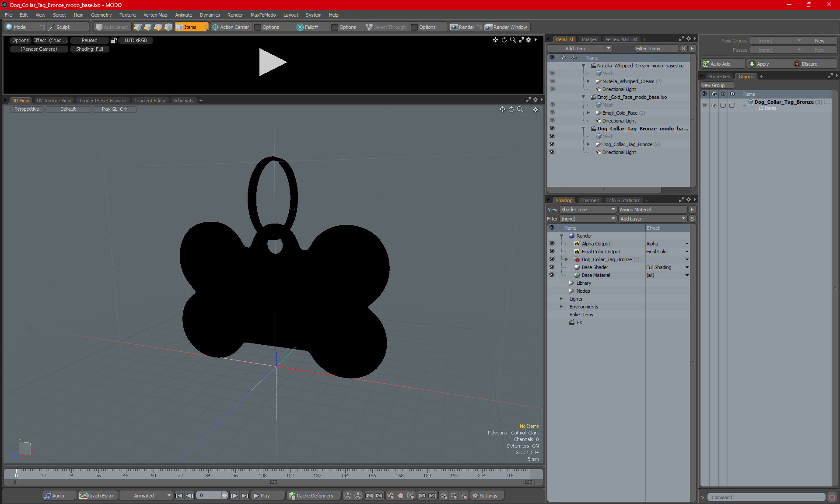The width and height of the screenshot is (840, 504).
Task: Select Edges selection mode icon
Action: pyautogui.click(x=148, y=27)
